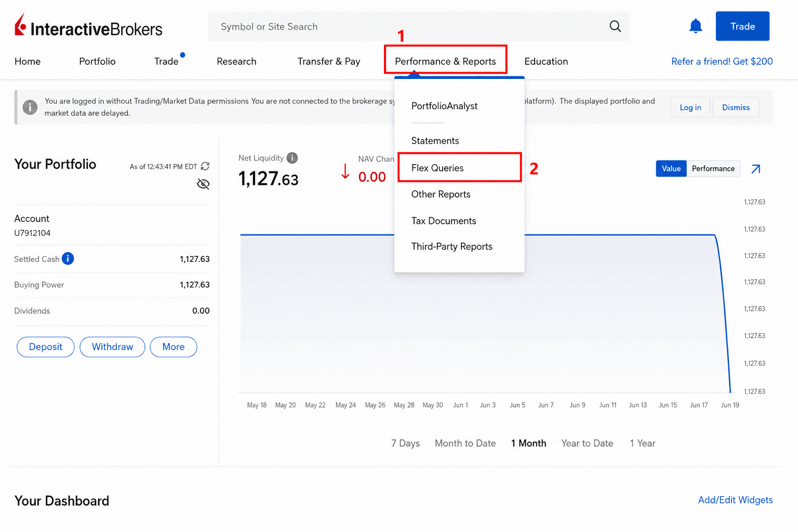The height and width of the screenshot is (532, 798).
Task: Select the 1 Month range
Action: click(x=528, y=443)
